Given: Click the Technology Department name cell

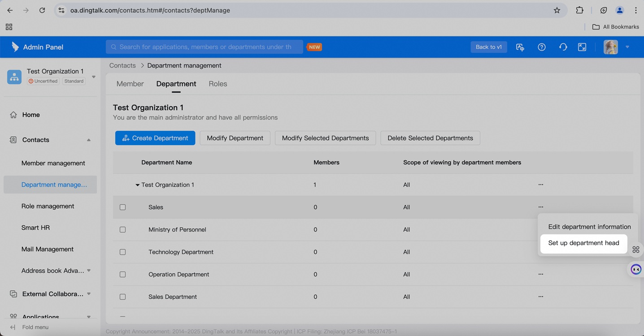Looking at the screenshot, I should pyautogui.click(x=181, y=252).
